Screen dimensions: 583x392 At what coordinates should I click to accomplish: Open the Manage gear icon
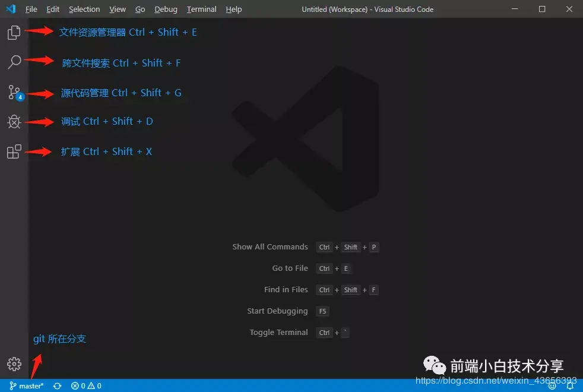coord(14,364)
